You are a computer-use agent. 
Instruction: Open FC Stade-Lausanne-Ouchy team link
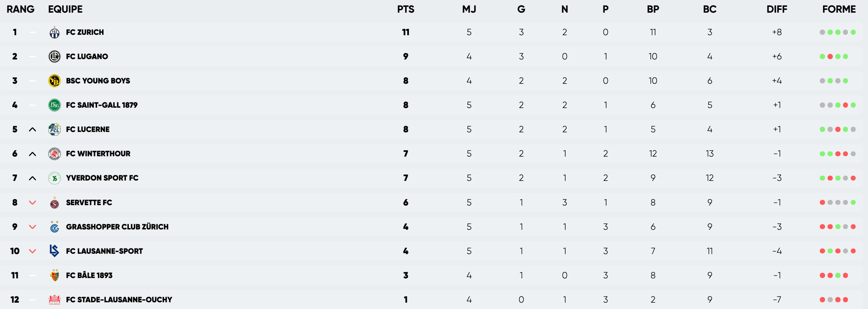point(119,300)
